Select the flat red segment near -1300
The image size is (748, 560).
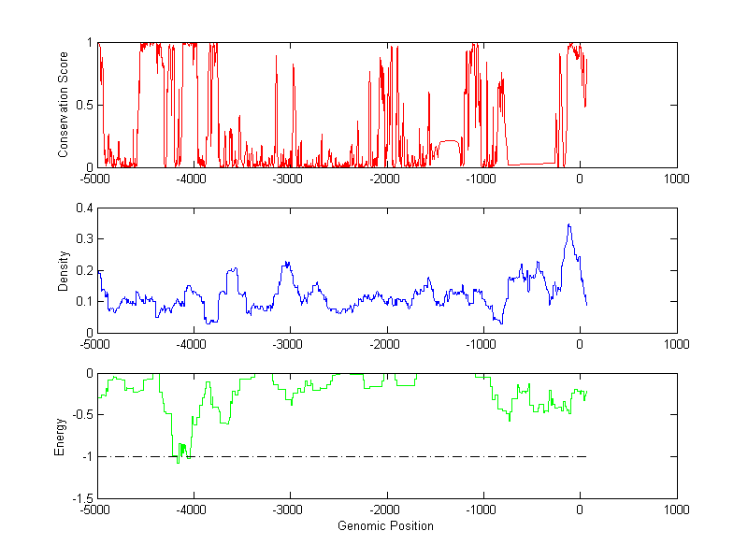click(449, 141)
